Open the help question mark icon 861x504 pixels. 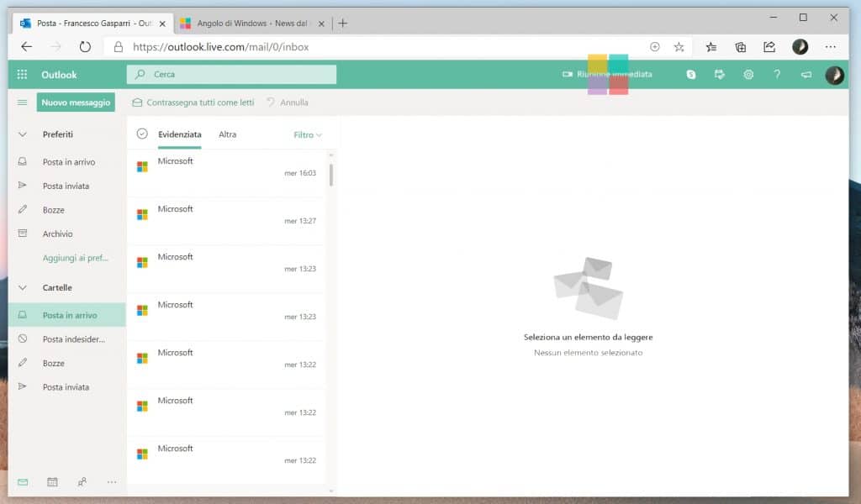click(x=777, y=75)
